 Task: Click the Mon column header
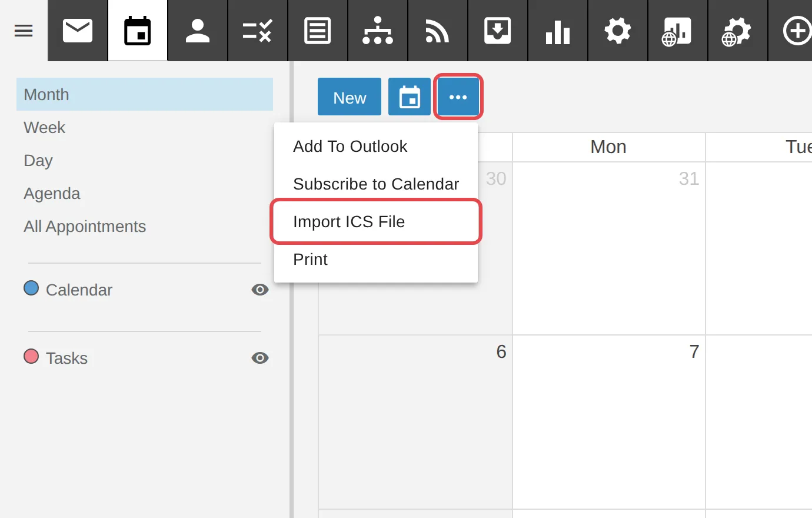coord(608,147)
